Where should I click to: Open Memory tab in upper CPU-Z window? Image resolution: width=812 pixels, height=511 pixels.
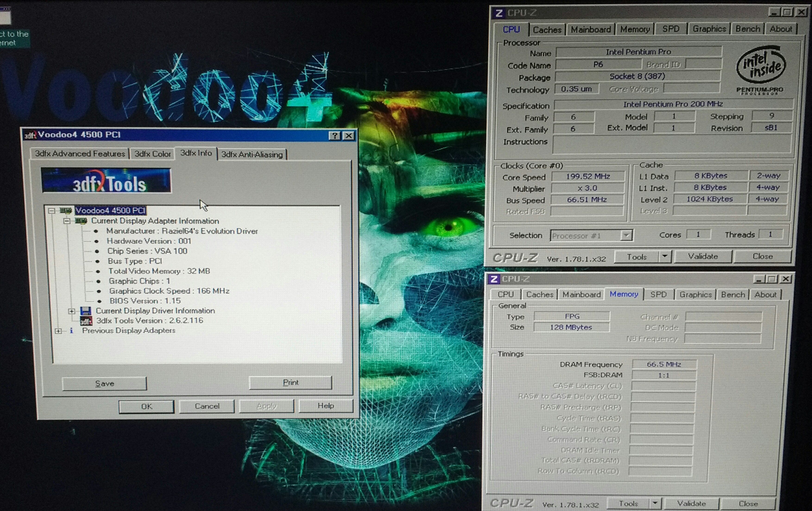(635, 29)
